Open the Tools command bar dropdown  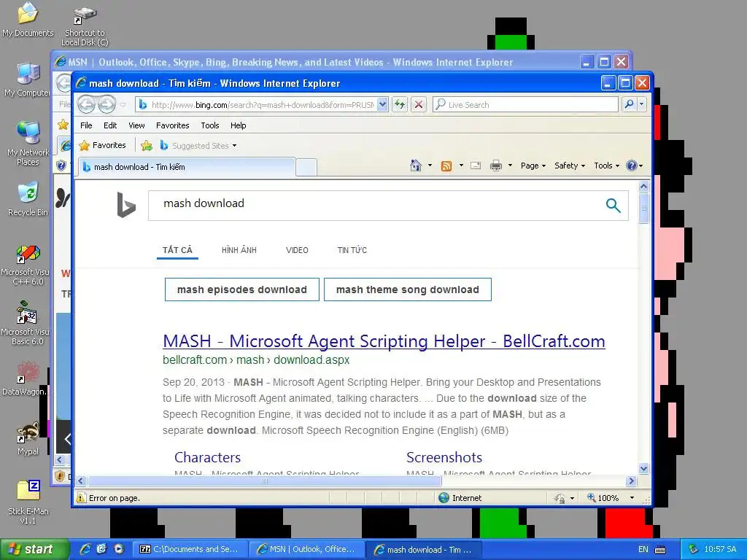[606, 166]
